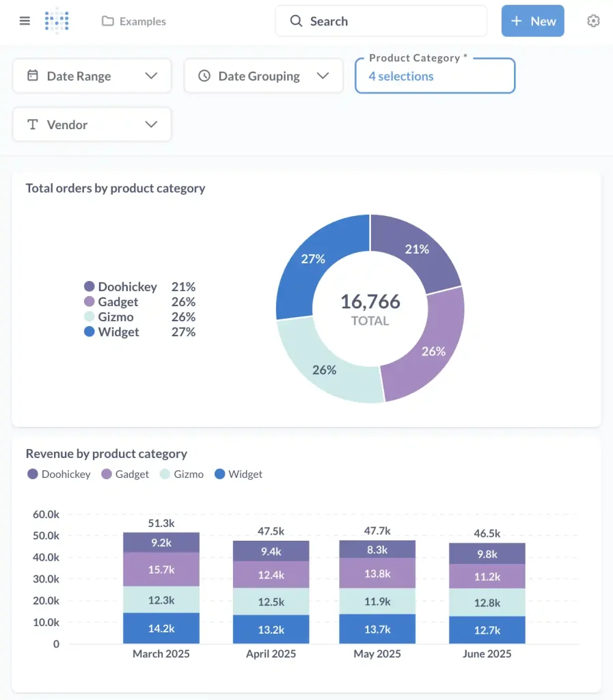This screenshot has height=700, width=613.
Task: Open Product Category 4 selections filter
Action: 434,76
